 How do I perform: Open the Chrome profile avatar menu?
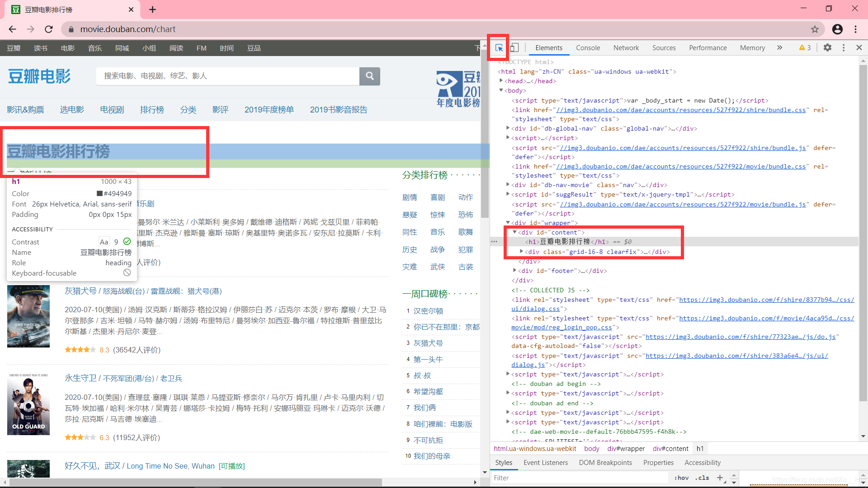click(x=837, y=29)
